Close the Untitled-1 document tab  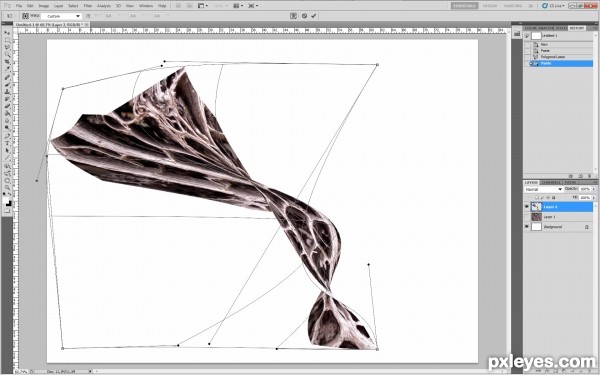(x=86, y=24)
